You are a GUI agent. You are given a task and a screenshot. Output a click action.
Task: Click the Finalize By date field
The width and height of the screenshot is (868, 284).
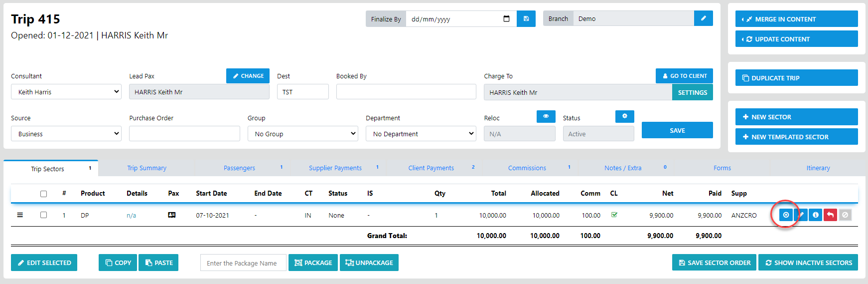coord(461,19)
